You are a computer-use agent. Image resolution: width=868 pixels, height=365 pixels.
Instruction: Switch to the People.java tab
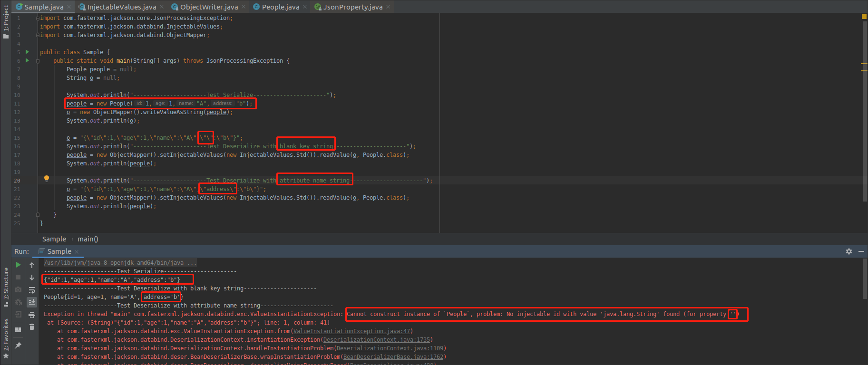280,7
